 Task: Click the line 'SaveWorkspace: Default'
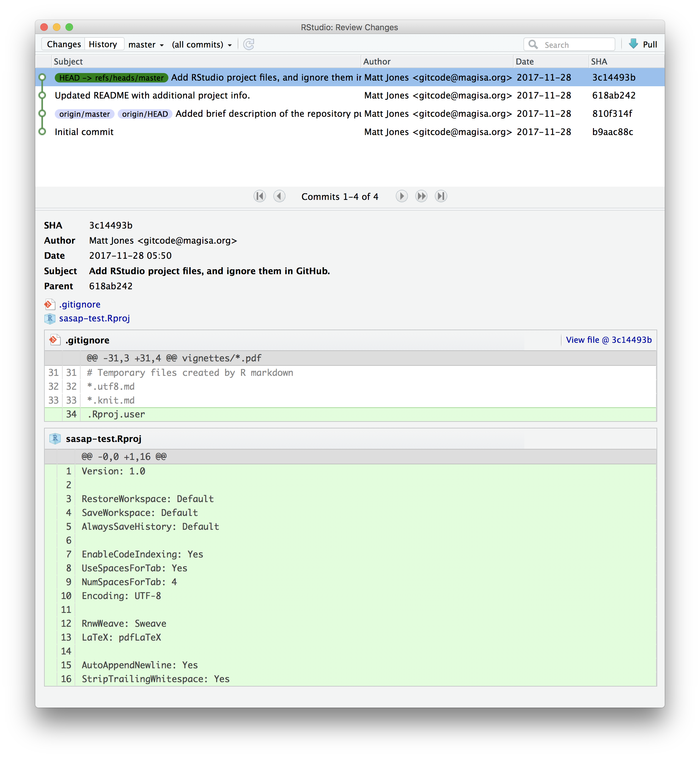point(350,512)
